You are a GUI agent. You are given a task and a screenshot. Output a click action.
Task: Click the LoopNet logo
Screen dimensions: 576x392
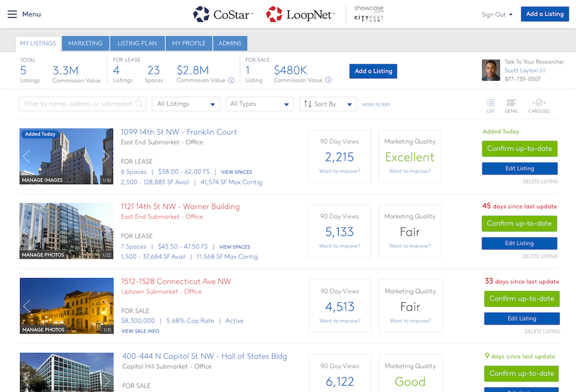[x=301, y=14]
